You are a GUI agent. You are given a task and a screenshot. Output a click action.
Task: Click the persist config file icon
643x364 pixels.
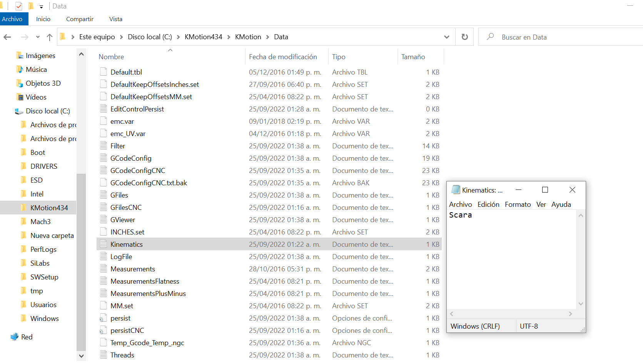pyautogui.click(x=103, y=318)
